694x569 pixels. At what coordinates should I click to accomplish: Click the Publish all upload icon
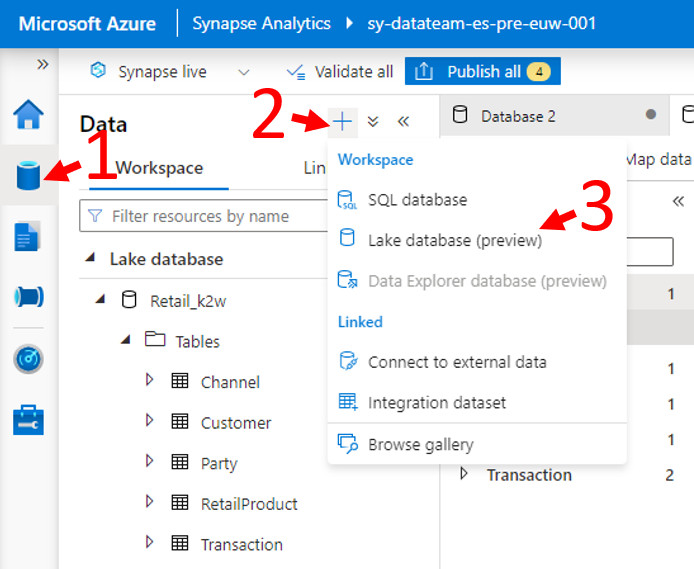(x=424, y=71)
